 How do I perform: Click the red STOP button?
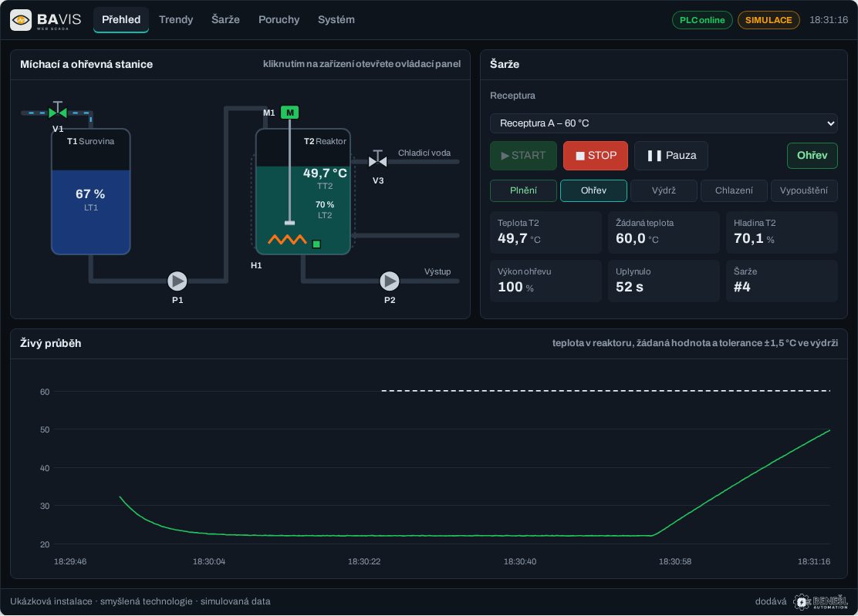pyautogui.click(x=596, y=156)
